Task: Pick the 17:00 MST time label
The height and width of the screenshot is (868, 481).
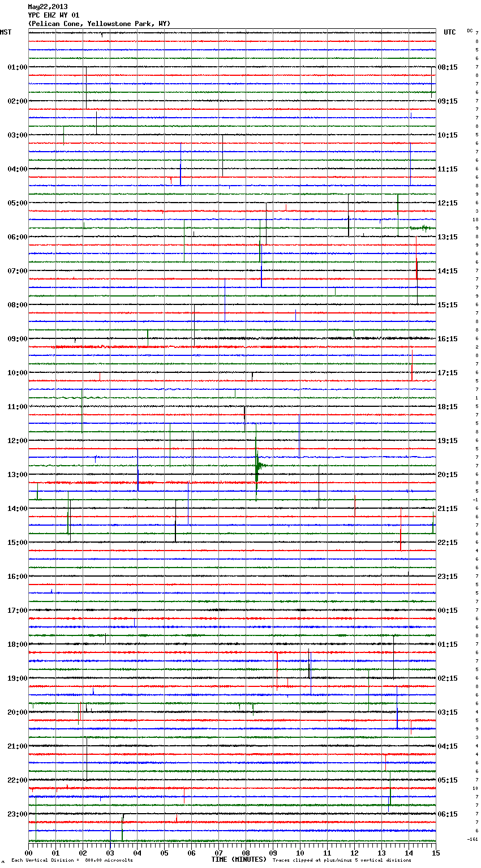Action: [x=17, y=611]
